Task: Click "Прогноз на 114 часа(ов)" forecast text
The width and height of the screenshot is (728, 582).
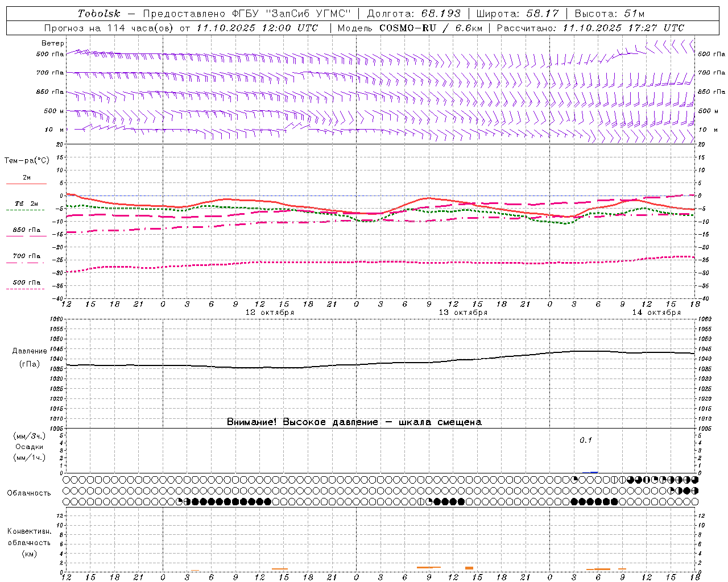Action: tap(110, 28)
